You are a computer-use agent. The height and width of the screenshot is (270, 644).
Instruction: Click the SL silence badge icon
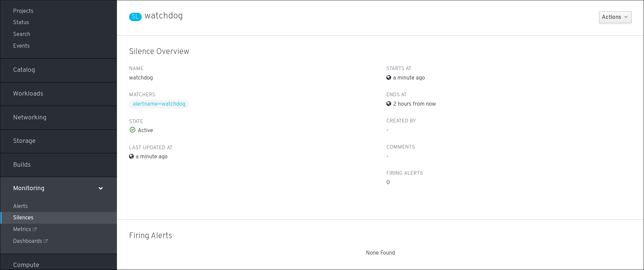click(135, 16)
